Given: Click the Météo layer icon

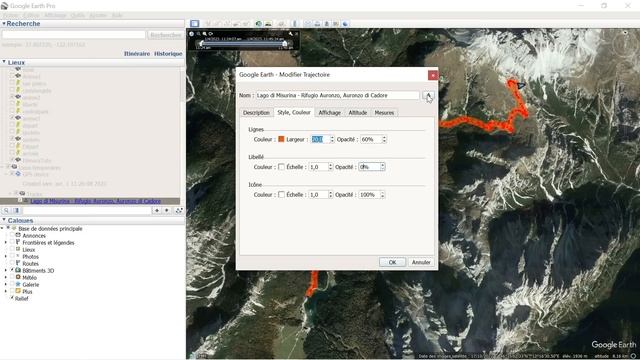Looking at the screenshot, I should (18, 277).
